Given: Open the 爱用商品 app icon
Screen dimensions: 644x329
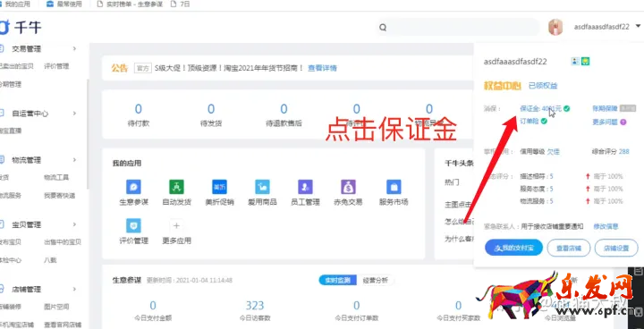Looking at the screenshot, I should (262, 187).
